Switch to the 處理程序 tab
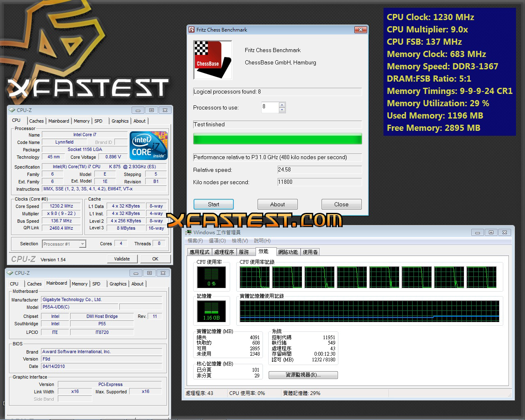The image size is (525, 420). pyautogui.click(x=224, y=252)
